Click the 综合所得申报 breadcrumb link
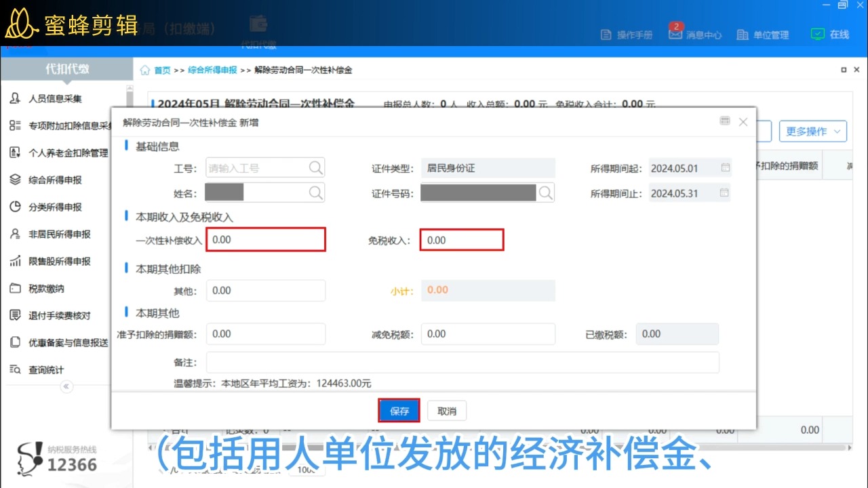Screen dimensions: 868x488 pyautogui.click(x=212, y=70)
